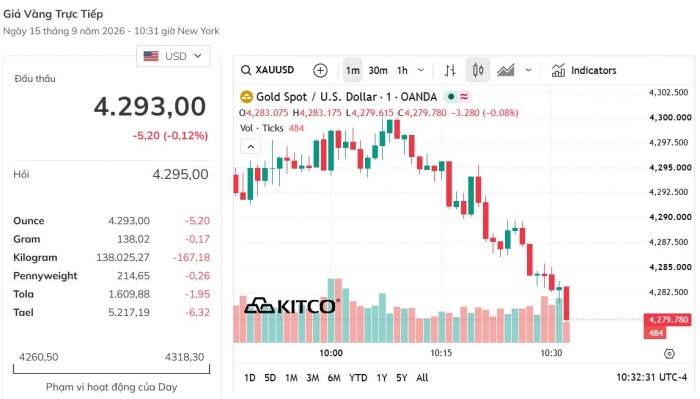Click the day range bar between 4260,50 and 4318,30
Viewport: 700px width, 399px height.
pos(111,369)
